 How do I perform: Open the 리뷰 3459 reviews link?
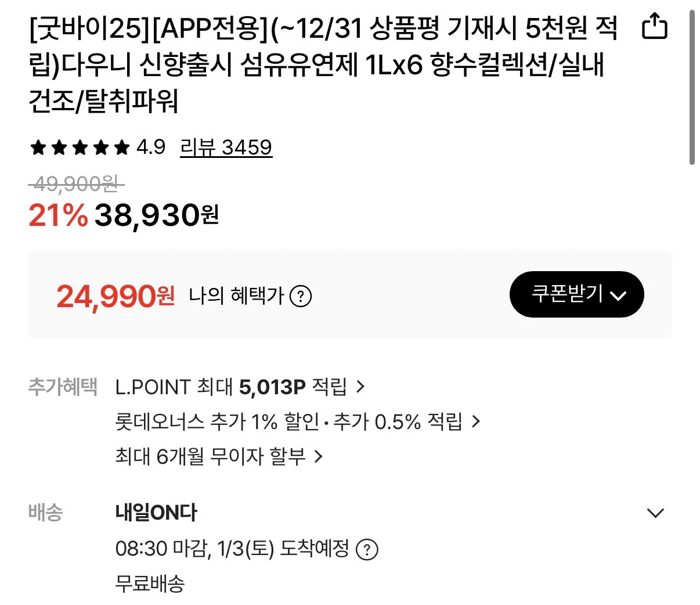(x=226, y=147)
